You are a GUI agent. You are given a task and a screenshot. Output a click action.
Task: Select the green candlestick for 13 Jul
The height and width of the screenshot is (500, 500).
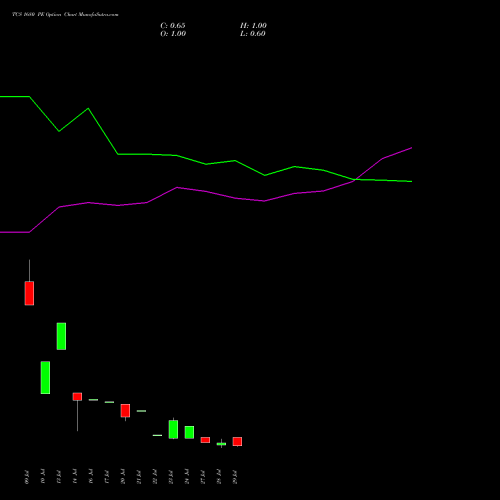click(x=61, y=336)
